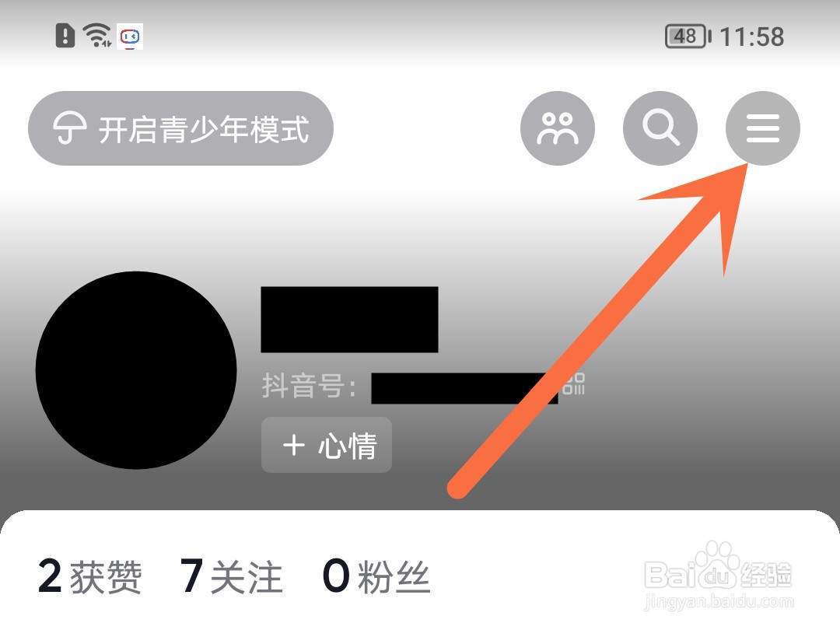
Task: Tap the status bar clock 11:58
Action: [x=751, y=37]
